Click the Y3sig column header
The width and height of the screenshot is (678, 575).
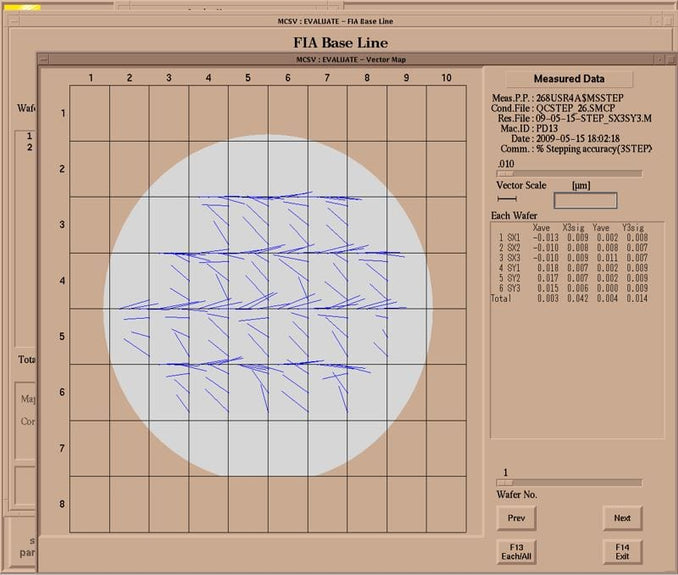pyautogui.click(x=633, y=227)
